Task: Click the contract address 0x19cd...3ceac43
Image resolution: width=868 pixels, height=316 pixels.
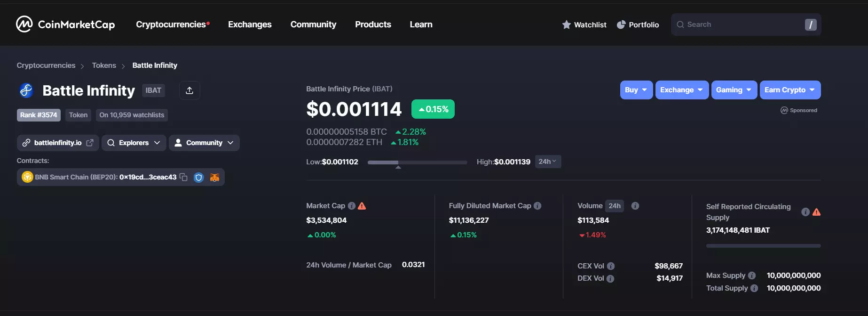Action: point(148,177)
